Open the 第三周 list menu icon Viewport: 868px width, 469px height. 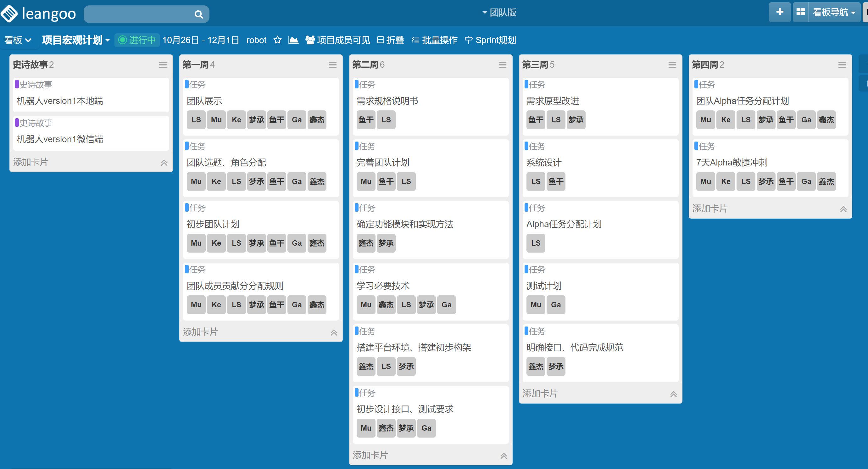coord(672,65)
